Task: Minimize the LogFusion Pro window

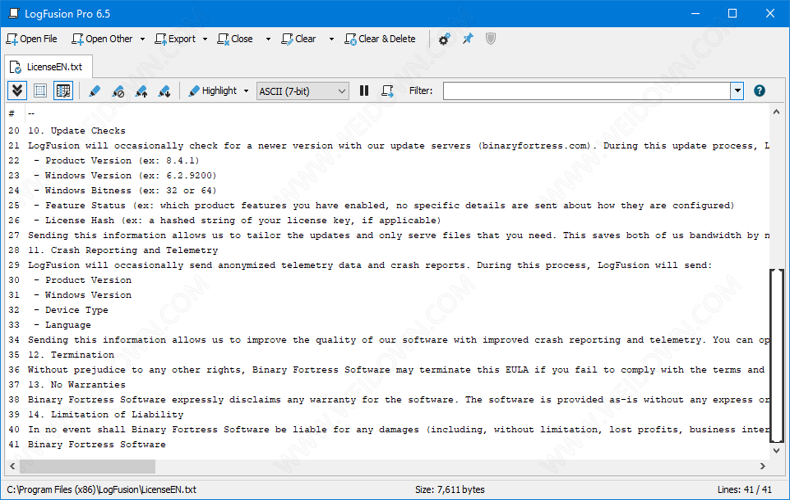Action: (x=695, y=14)
